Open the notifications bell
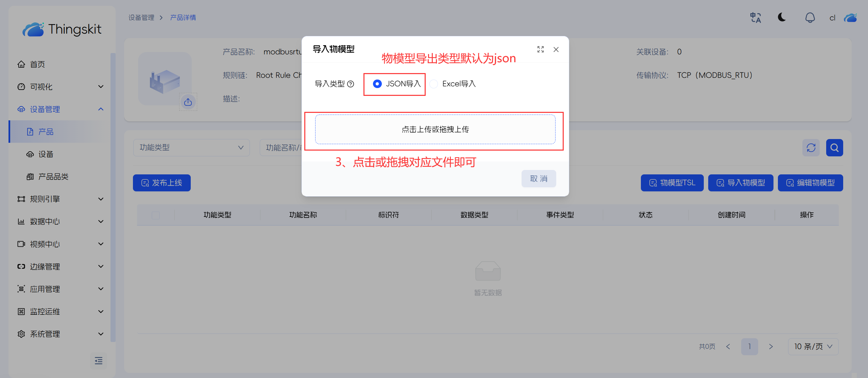This screenshot has height=378, width=868. click(810, 18)
